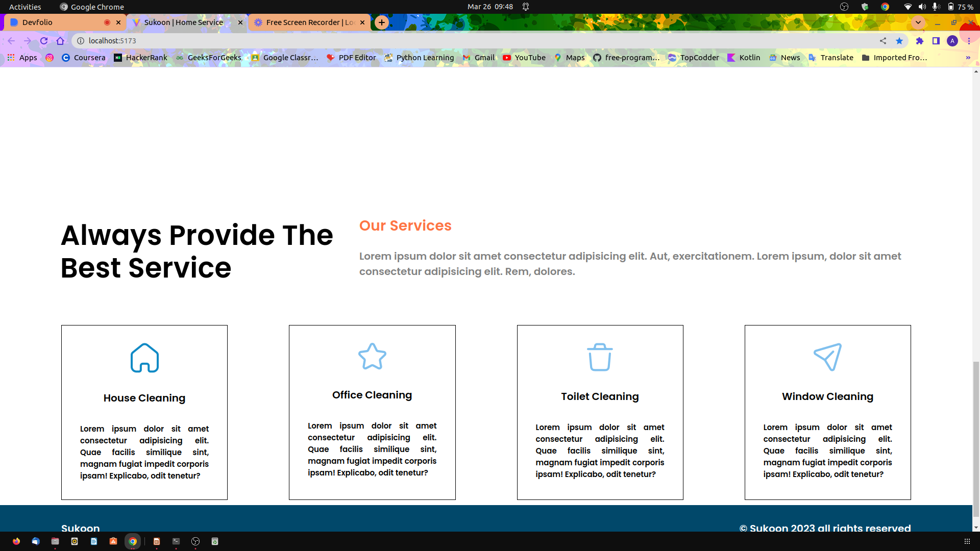Bookmark this page with the star icon

click(899, 41)
